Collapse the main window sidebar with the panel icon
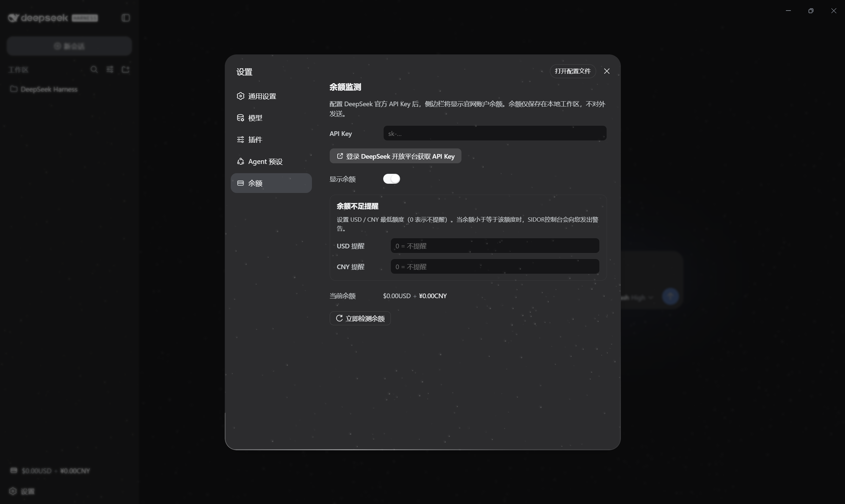The height and width of the screenshot is (504, 845). tap(125, 18)
